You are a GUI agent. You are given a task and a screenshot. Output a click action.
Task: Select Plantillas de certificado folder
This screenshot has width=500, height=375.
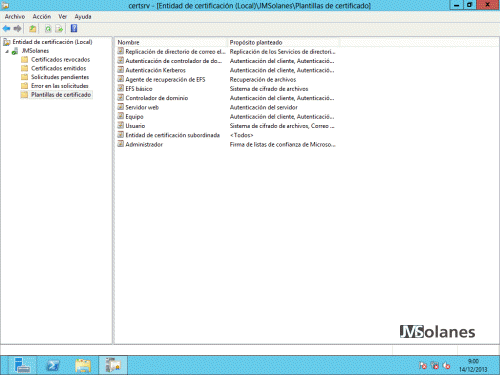point(61,95)
